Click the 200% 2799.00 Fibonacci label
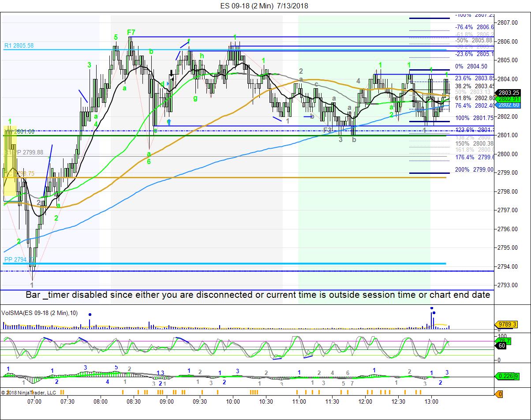 pyautogui.click(x=475, y=169)
